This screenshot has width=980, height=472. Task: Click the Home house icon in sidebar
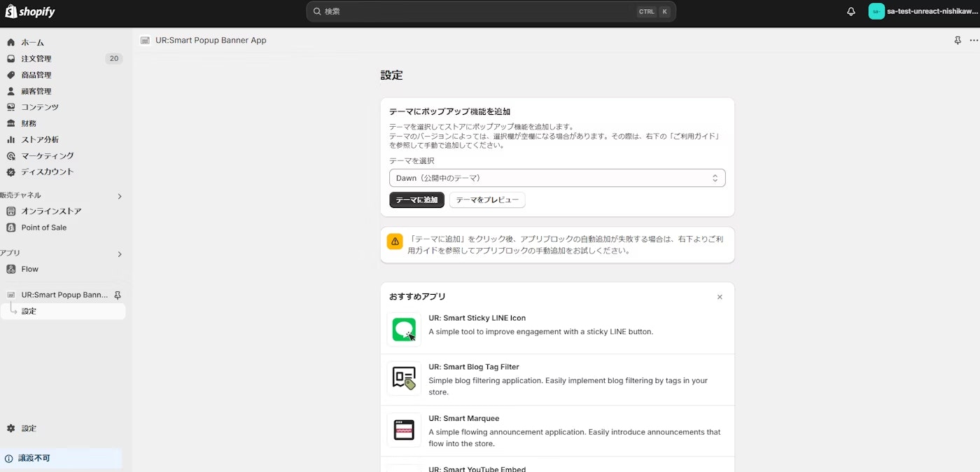click(10, 43)
